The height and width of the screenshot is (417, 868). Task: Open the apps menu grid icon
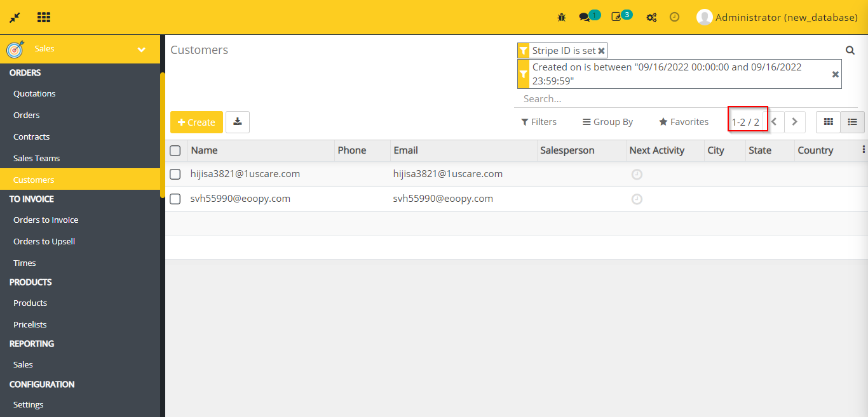pyautogui.click(x=43, y=17)
